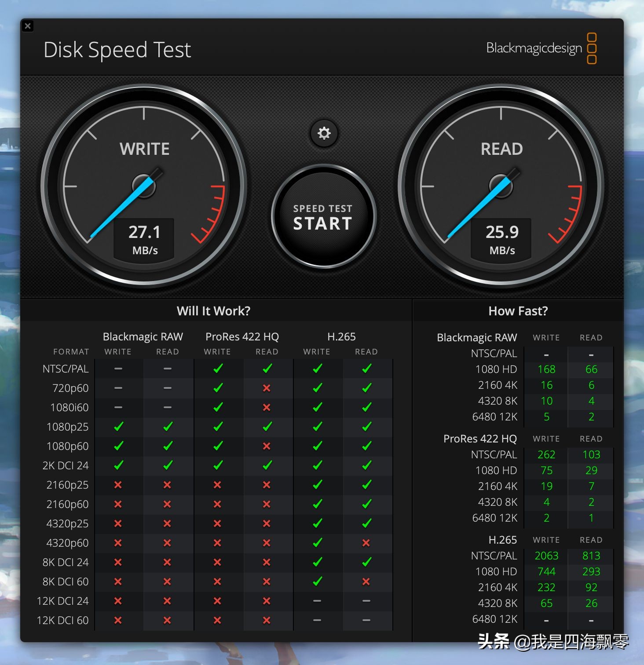Click the "How Fast?" panel header
The image size is (644, 665).
[x=518, y=311]
